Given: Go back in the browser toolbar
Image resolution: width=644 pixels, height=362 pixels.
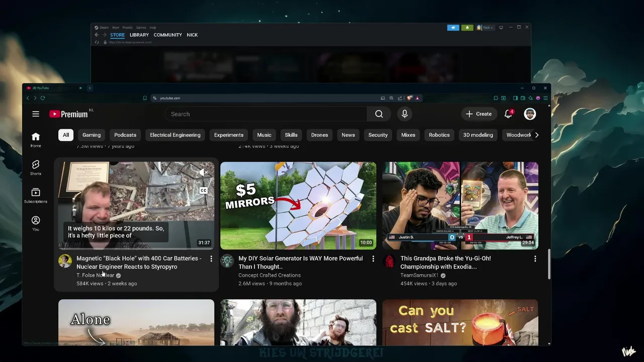Looking at the screenshot, I should (28, 98).
